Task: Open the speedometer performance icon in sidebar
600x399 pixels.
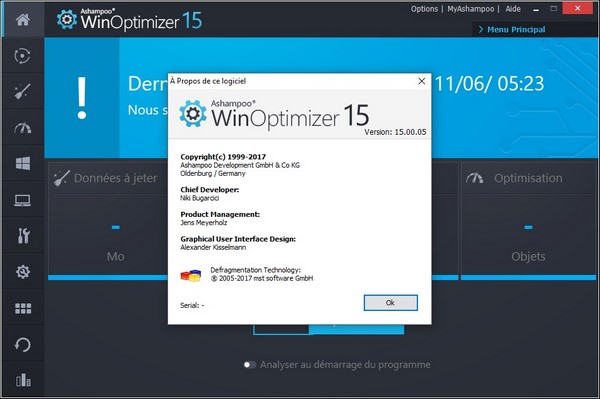Action: pos(23,128)
